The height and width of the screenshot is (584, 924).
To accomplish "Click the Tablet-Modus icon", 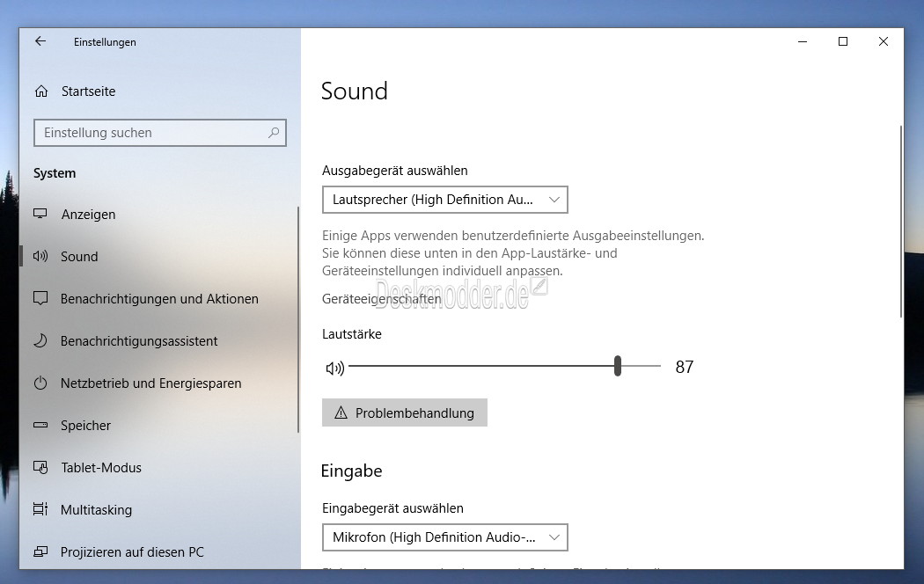I will (40, 468).
